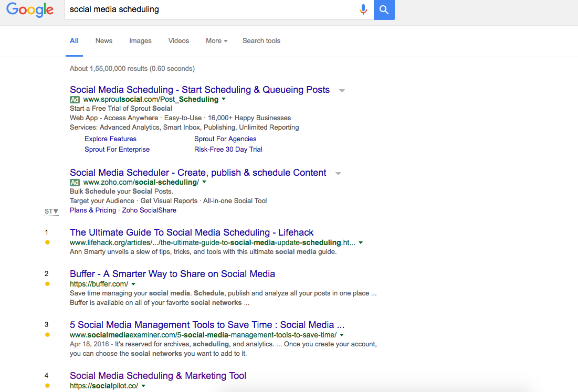Expand green arrow after sproutsocial.com URL
The height and width of the screenshot is (392, 578).
[x=224, y=99]
